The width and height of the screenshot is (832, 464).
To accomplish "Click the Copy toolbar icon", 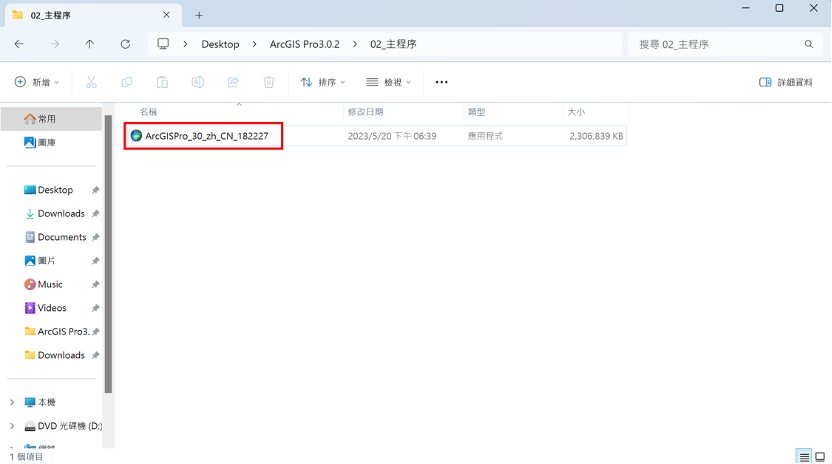I will pyautogui.click(x=127, y=82).
